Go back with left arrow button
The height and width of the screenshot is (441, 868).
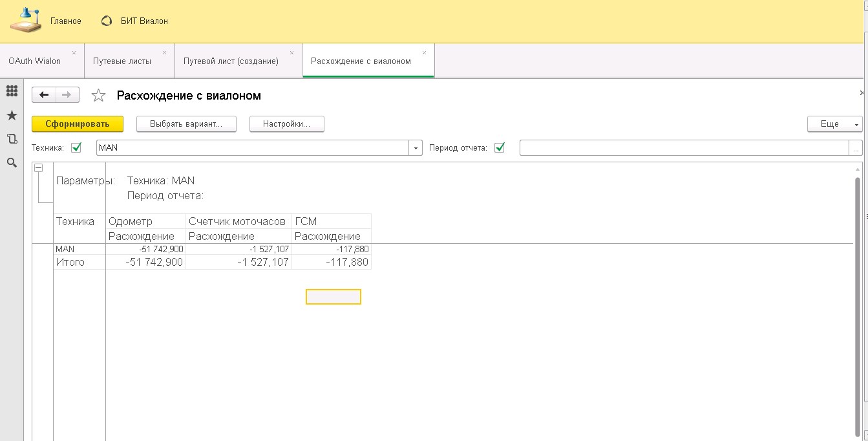pyautogui.click(x=44, y=95)
